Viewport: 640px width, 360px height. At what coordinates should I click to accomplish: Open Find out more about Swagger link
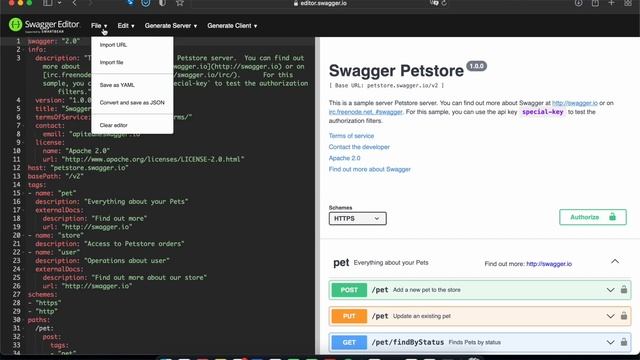point(369,169)
